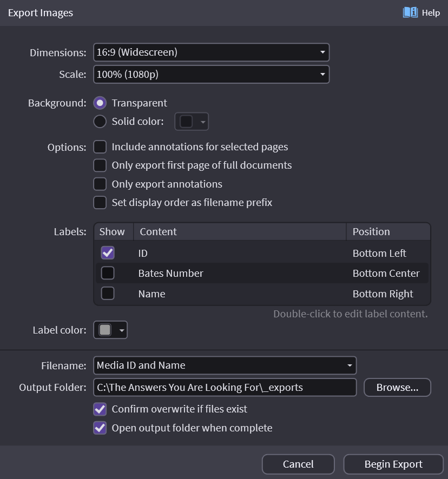This screenshot has height=479, width=448.
Task: Open the solid color swatch picker
Action: 192,122
